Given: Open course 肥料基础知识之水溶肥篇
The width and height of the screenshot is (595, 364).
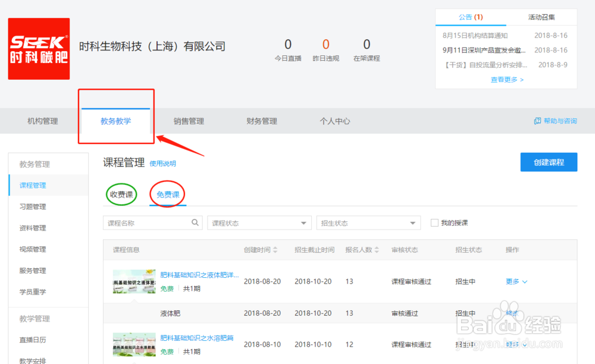Looking at the screenshot, I should [196, 338].
